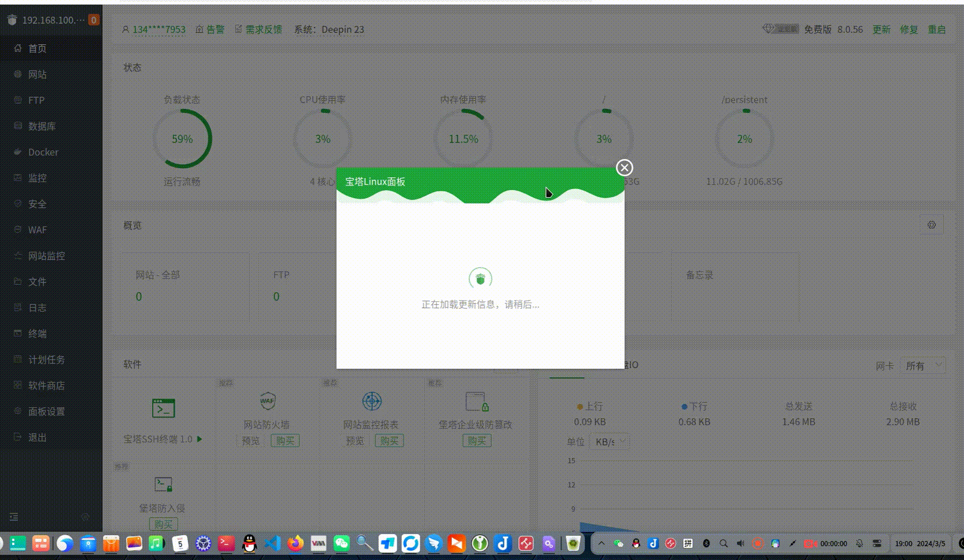Open the trash icon in the dock
The height and width of the screenshot is (560, 964).
coord(573,543)
